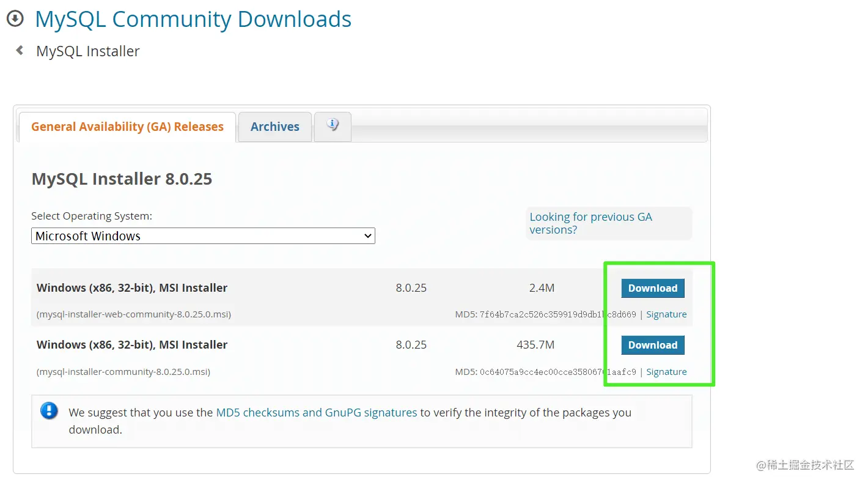Click the Select Operating System label

click(x=92, y=216)
